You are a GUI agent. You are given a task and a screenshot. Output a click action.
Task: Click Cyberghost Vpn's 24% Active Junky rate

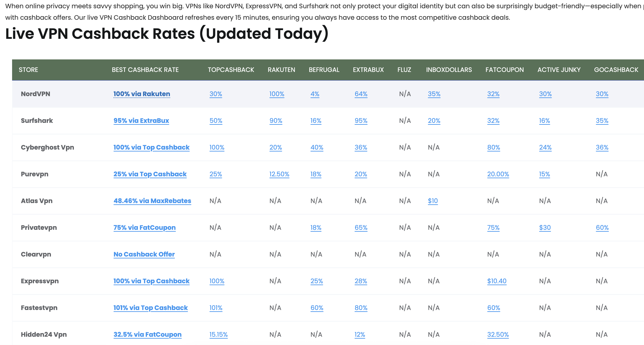tap(545, 147)
